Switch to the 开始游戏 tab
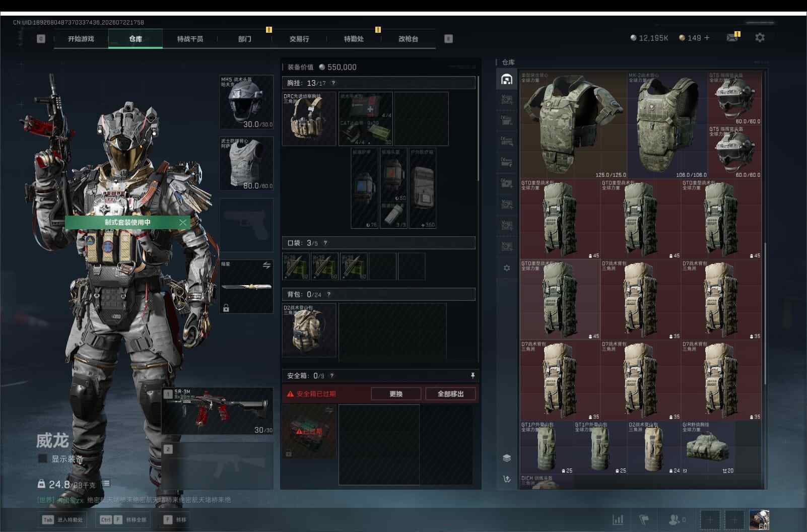Image resolution: width=807 pixels, height=532 pixels. click(81, 39)
